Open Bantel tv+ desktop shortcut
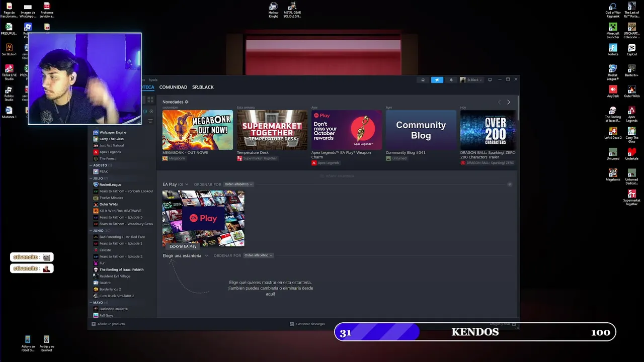The image size is (644, 362). [x=632, y=71]
